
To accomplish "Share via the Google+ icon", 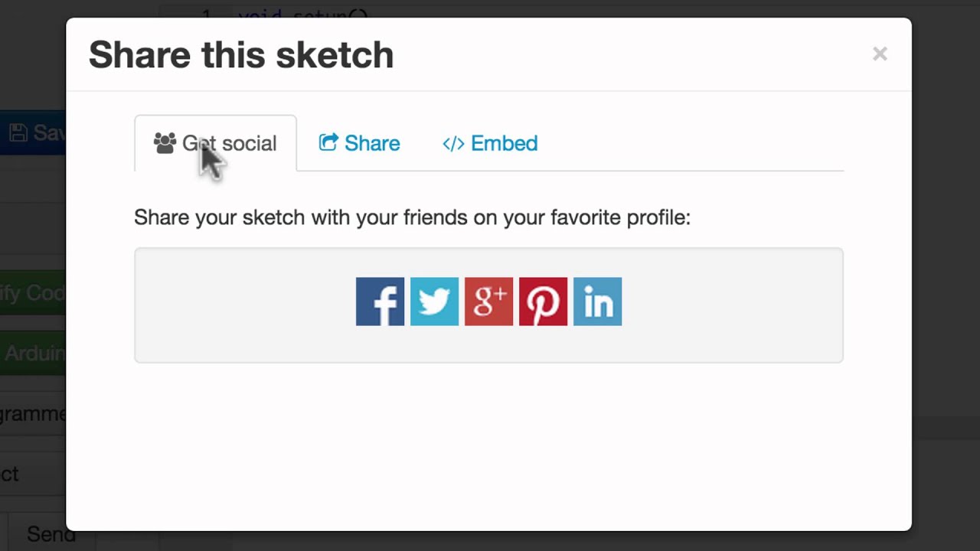I will (488, 302).
